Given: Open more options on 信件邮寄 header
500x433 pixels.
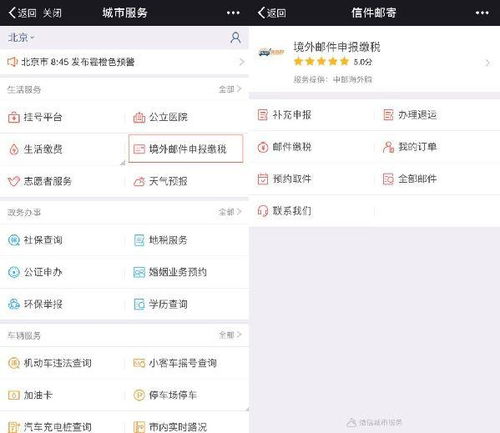Looking at the screenshot, I should pyautogui.click(x=482, y=13).
